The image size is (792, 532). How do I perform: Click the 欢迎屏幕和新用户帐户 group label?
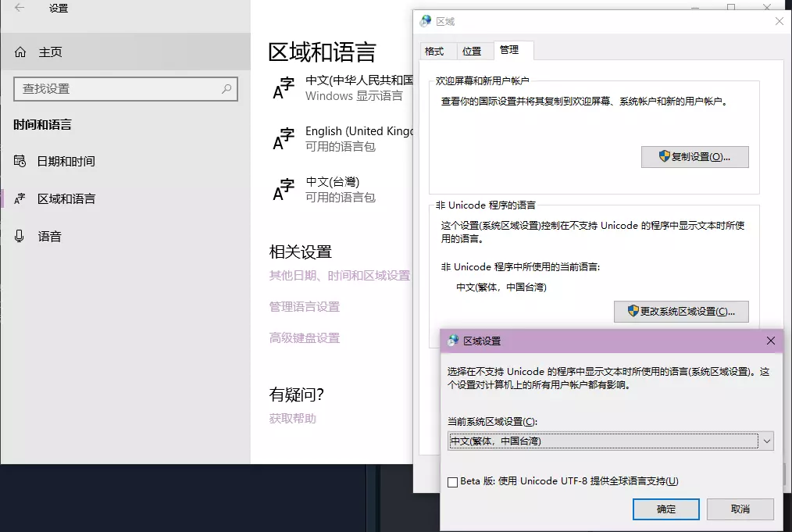(483, 80)
